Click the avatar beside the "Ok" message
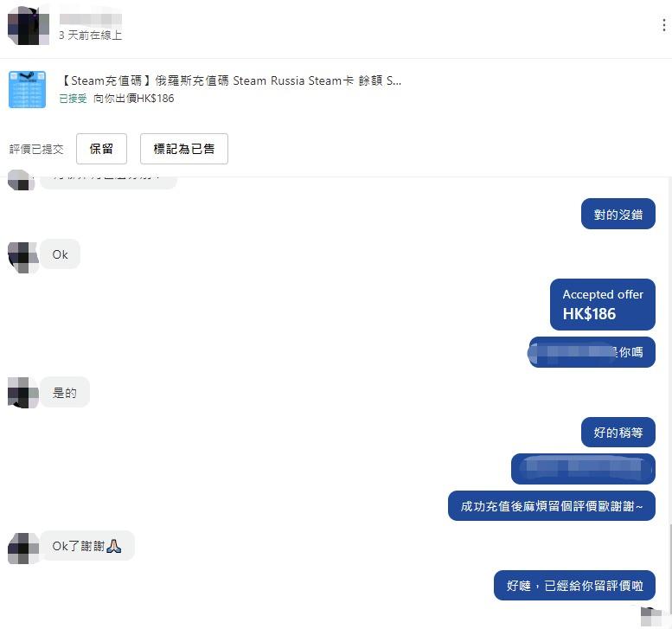The height and width of the screenshot is (629, 672). click(22, 256)
